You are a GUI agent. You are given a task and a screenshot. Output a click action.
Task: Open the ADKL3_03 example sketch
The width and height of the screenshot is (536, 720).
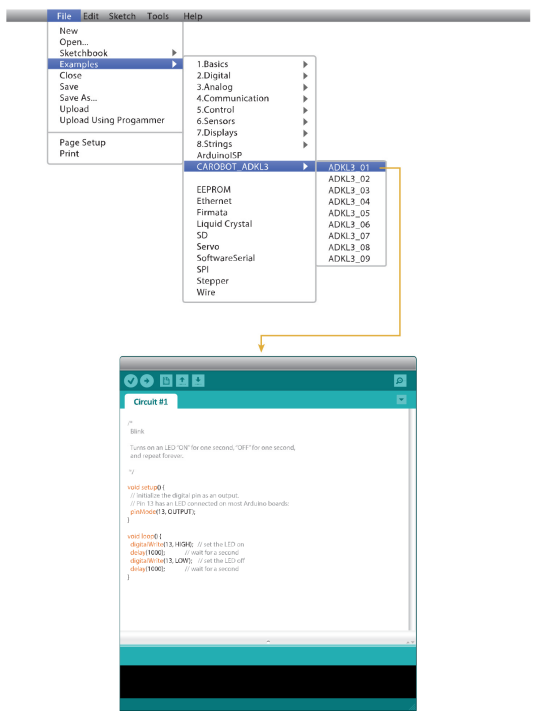pyautogui.click(x=351, y=190)
